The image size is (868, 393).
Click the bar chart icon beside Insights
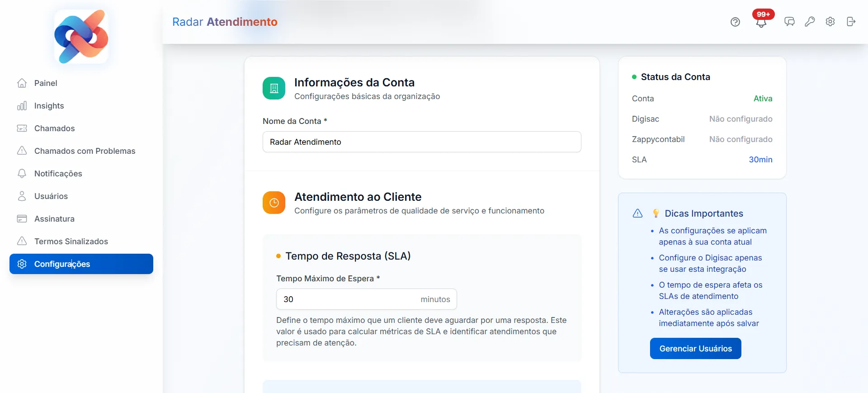tap(22, 106)
